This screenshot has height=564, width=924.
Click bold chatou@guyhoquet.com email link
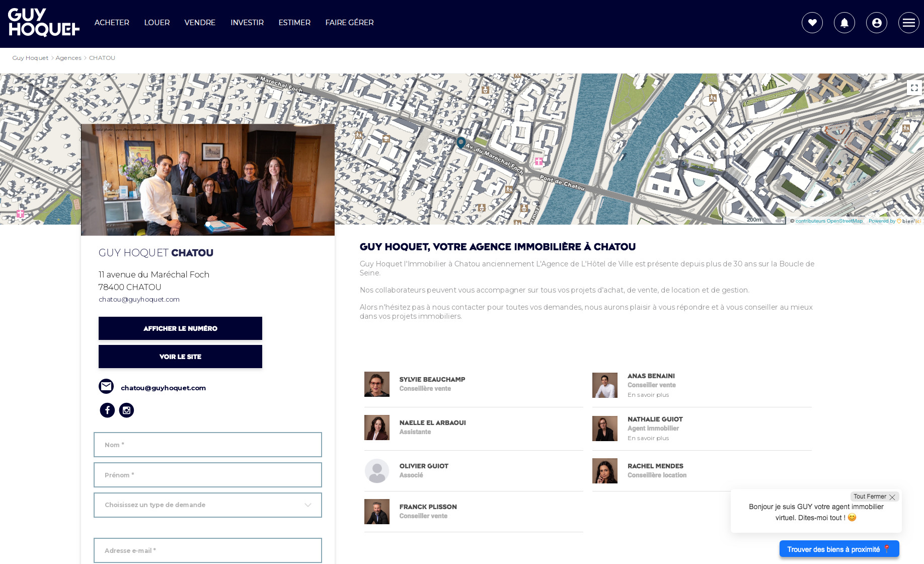pyautogui.click(x=163, y=388)
